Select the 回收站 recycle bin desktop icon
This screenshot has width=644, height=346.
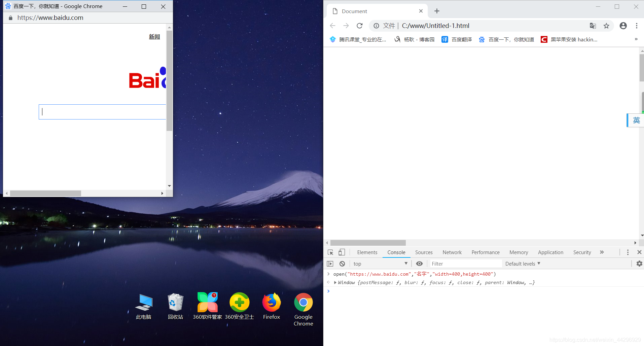176,306
